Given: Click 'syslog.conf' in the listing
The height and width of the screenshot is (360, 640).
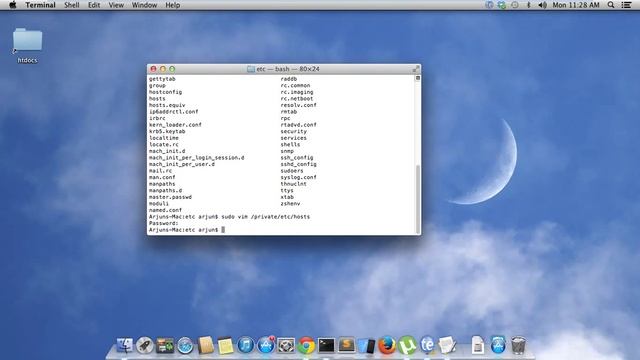Looking at the screenshot, I should 298,177.
